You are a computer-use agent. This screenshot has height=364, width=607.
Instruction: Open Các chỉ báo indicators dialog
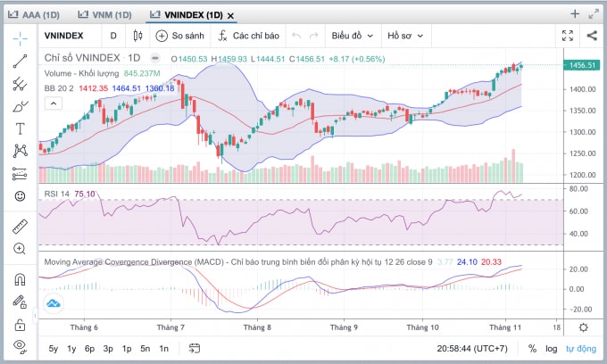point(248,36)
